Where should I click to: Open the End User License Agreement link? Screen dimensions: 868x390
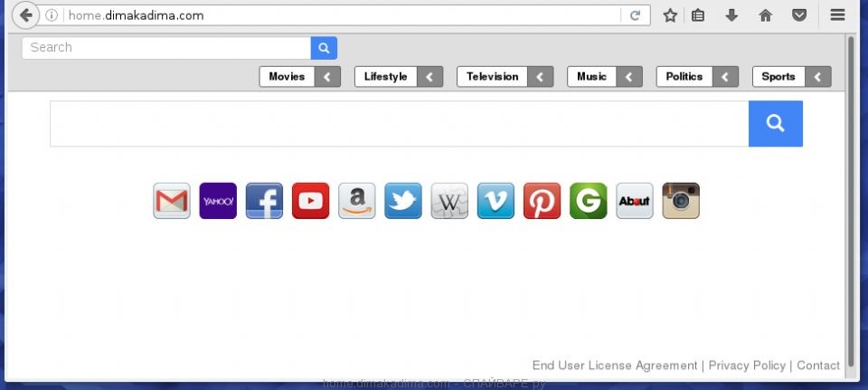coord(615,366)
